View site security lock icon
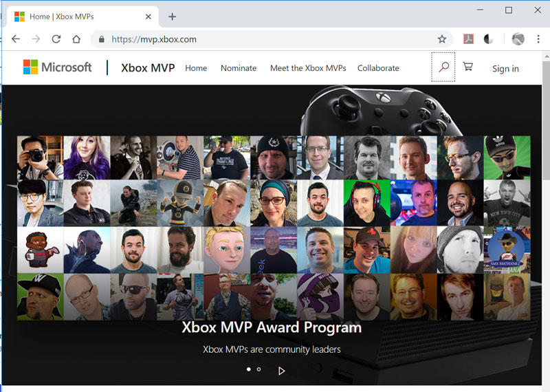Image resolution: width=550 pixels, height=392 pixels. tap(101, 39)
